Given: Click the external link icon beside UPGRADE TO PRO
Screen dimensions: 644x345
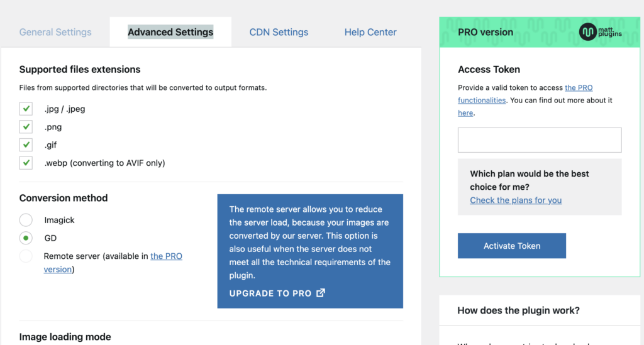Looking at the screenshot, I should click(321, 293).
